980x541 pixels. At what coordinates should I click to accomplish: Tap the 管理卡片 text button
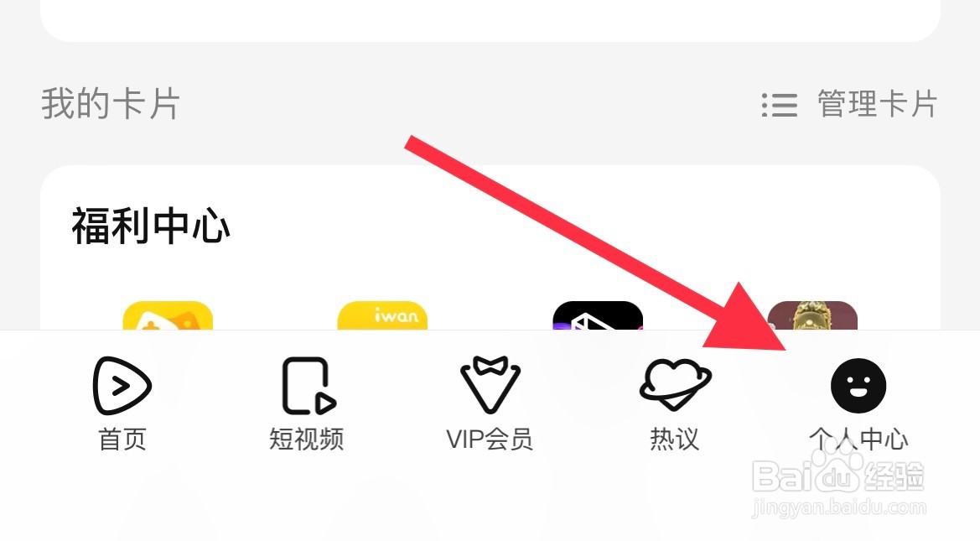pos(878,105)
